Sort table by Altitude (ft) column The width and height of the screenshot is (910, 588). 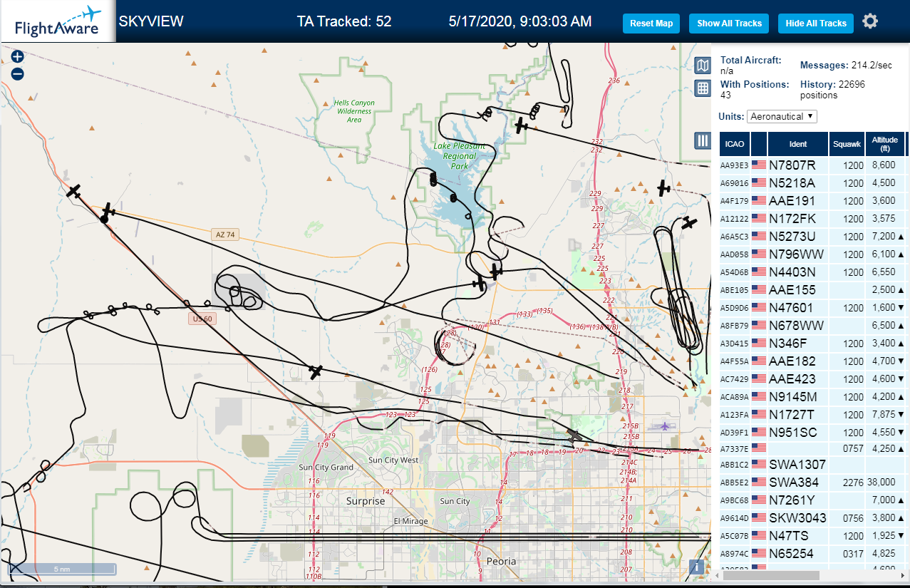pos(885,144)
